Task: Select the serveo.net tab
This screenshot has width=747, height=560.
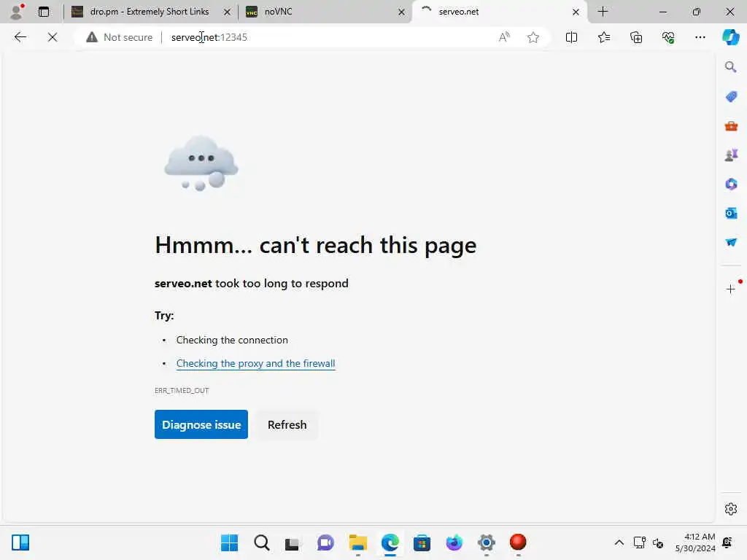Action: point(499,12)
